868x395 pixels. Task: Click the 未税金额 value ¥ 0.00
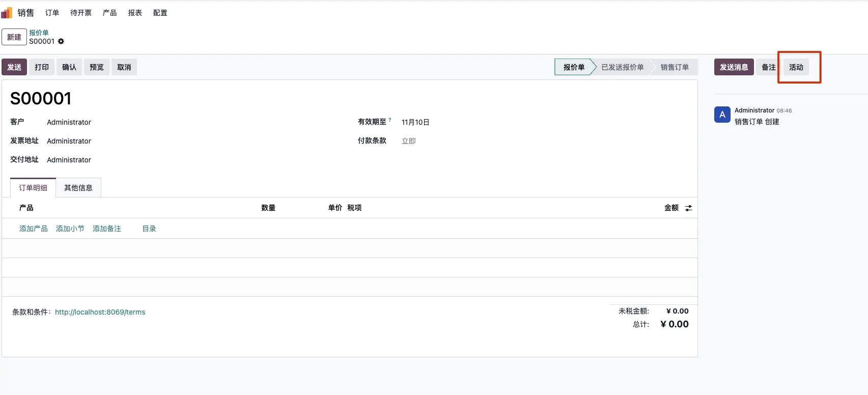pos(678,311)
